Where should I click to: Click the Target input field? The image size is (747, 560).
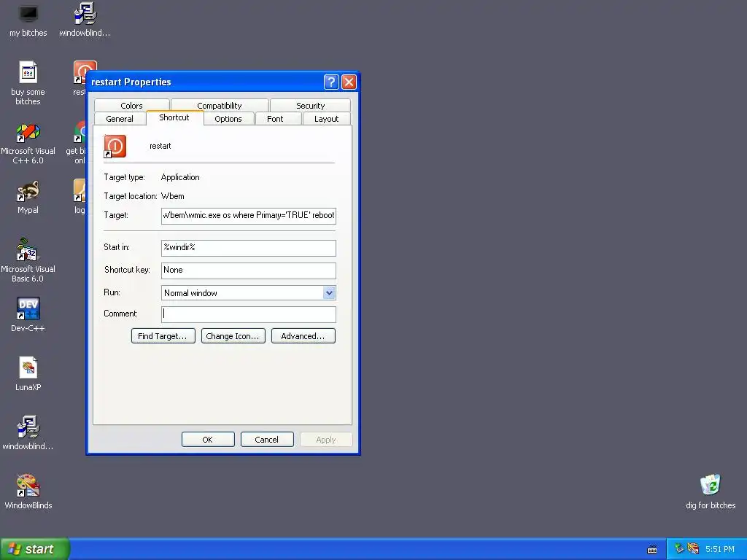click(249, 215)
